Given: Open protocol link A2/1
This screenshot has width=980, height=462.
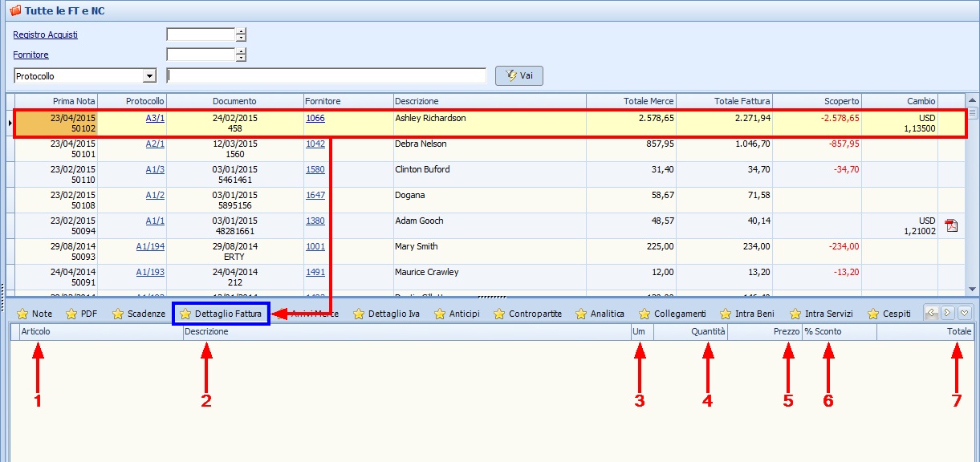Looking at the screenshot, I should [x=155, y=144].
